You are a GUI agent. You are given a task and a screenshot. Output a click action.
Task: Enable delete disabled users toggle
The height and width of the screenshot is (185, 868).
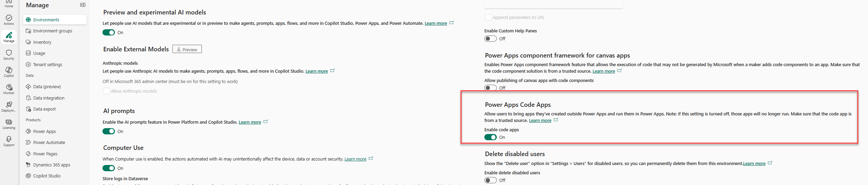pos(490,180)
